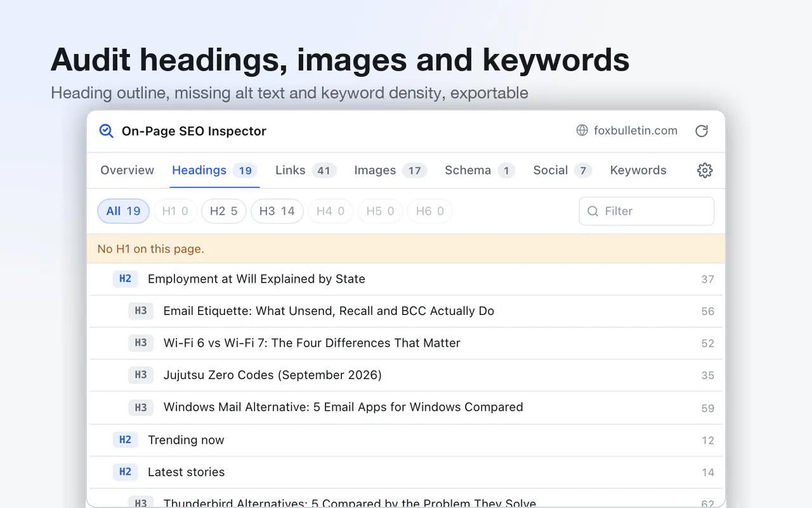Select 'Windows Mail Alternative' heading row

406,408
